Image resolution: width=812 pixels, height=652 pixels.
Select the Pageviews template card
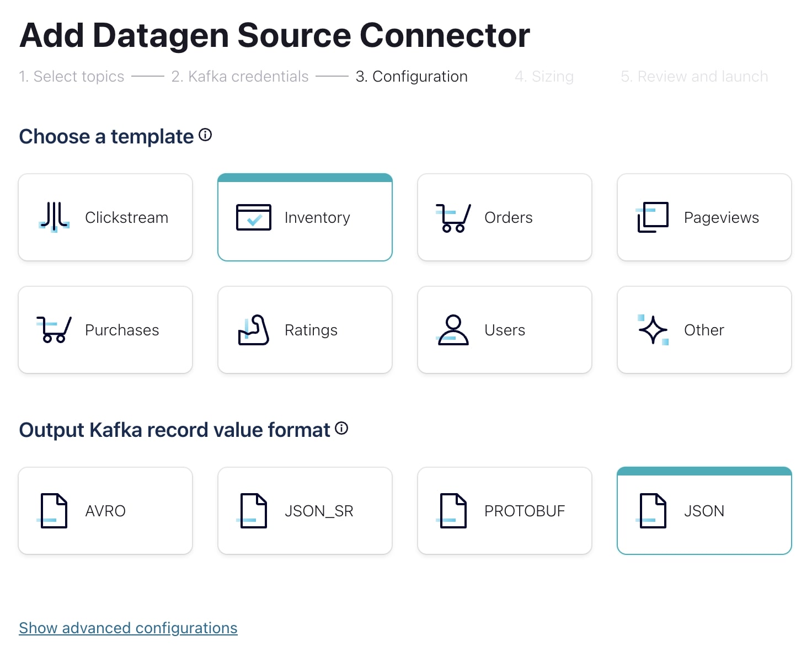(704, 217)
